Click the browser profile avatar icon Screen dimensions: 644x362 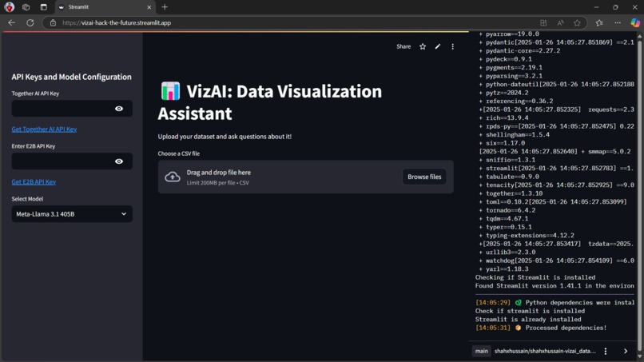9,7
